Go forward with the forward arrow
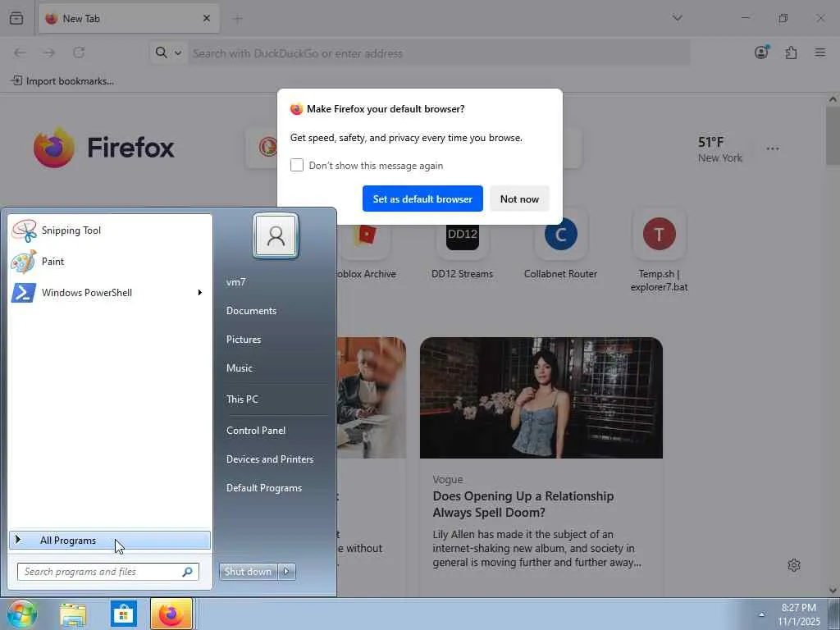840x630 pixels. click(x=49, y=52)
